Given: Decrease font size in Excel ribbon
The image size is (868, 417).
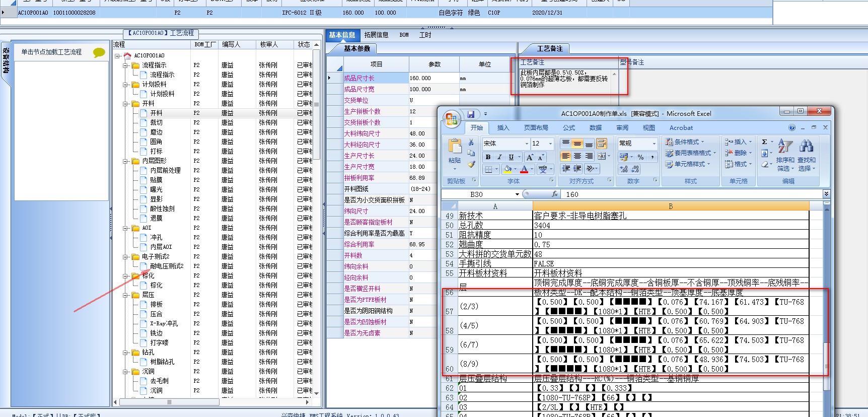Looking at the screenshot, I should (x=540, y=157).
